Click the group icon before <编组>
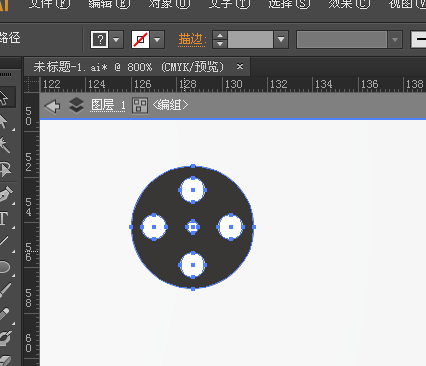 pyautogui.click(x=140, y=106)
